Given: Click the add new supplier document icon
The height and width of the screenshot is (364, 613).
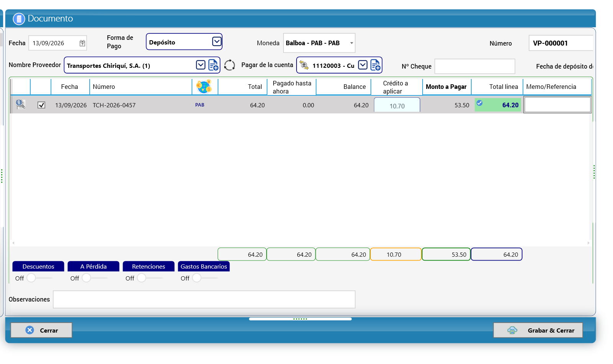Looking at the screenshot, I should pyautogui.click(x=213, y=65).
